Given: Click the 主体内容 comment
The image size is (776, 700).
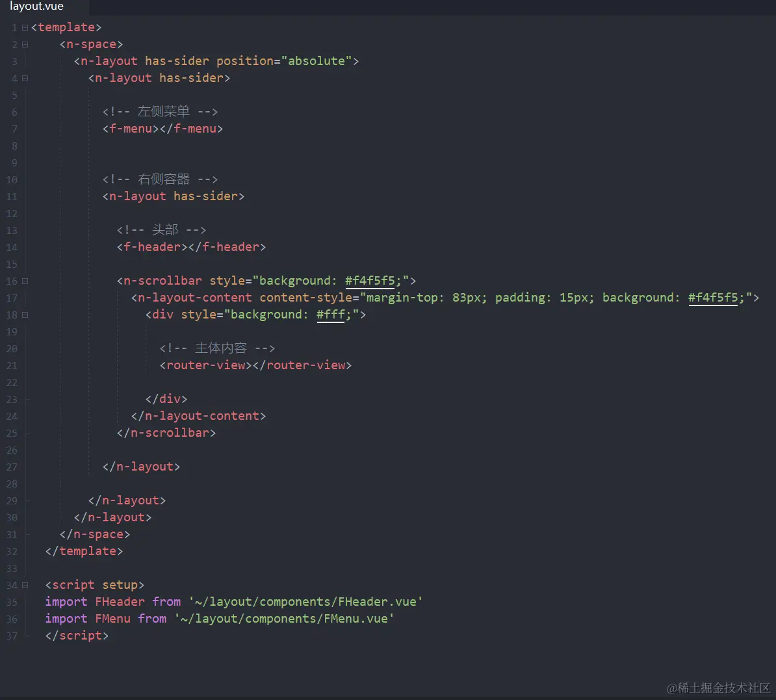Looking at the screenshot, I should coord(217,348).
